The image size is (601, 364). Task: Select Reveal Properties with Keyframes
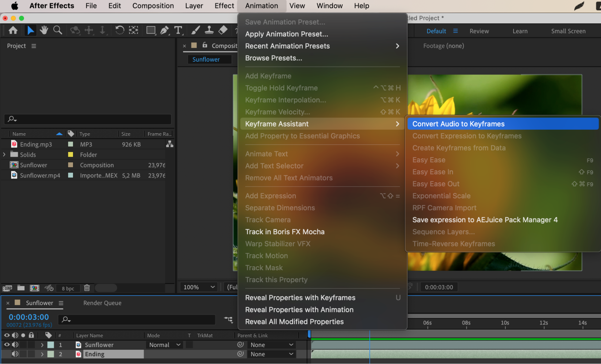tap(322, 298)
